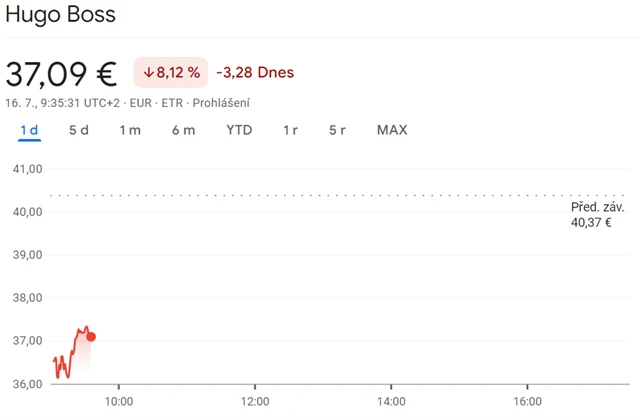Viewport: 640px width, 417px height.
Task: Click the Hugo Boss title
Action: 60,15
